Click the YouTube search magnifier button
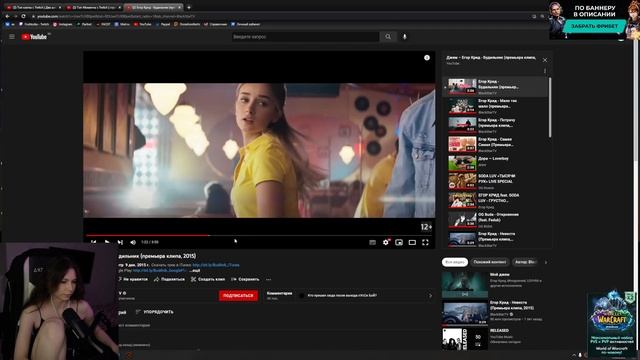This screenshot has height=360, width=640. pos(388,37)
